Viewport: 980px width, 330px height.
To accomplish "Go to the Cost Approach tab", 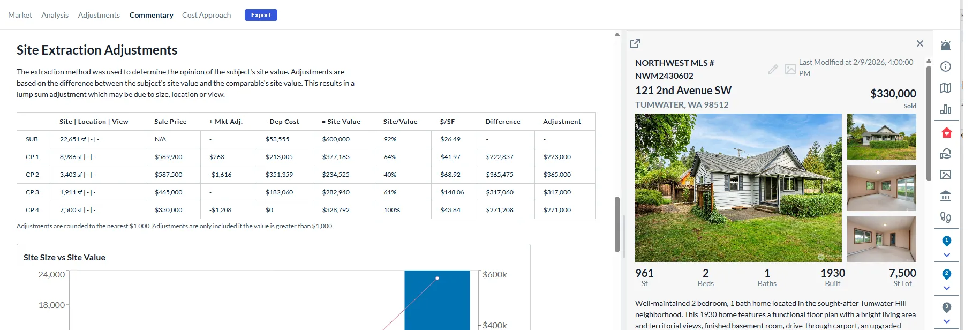I will tap(206, 15).
